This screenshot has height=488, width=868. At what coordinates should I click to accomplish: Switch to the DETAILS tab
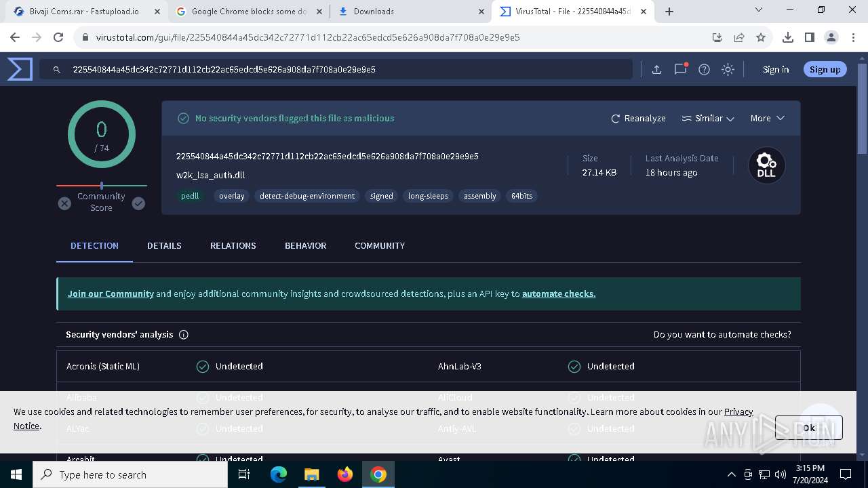tap(164, 245)
